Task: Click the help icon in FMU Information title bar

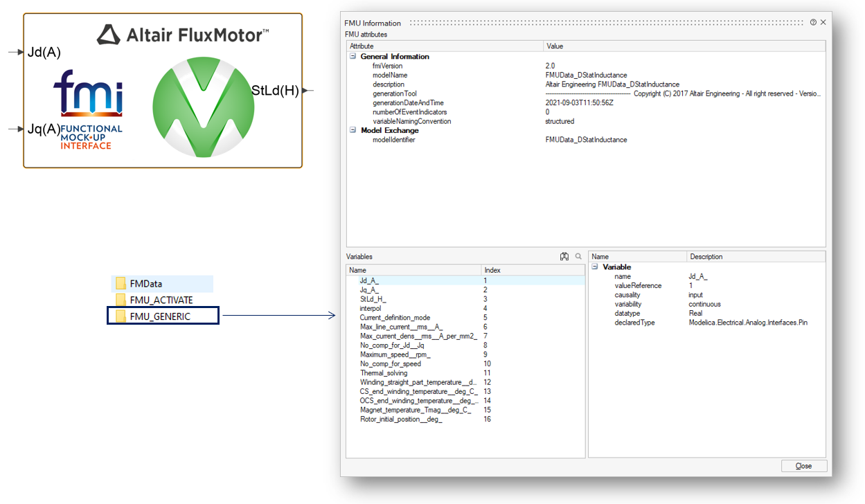Action: pyautogui.click(x=813, y=22)
